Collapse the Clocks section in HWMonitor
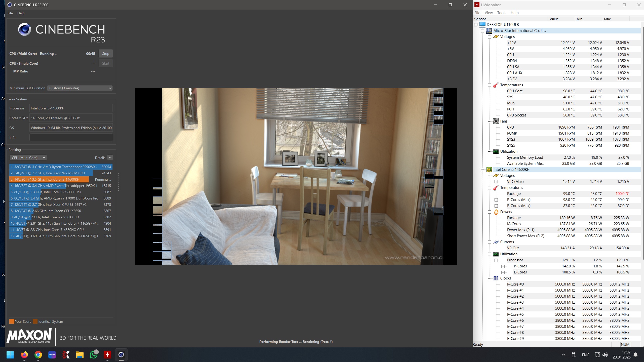The height and width of the screenshot is (362, 644). (x=489, y=278)
